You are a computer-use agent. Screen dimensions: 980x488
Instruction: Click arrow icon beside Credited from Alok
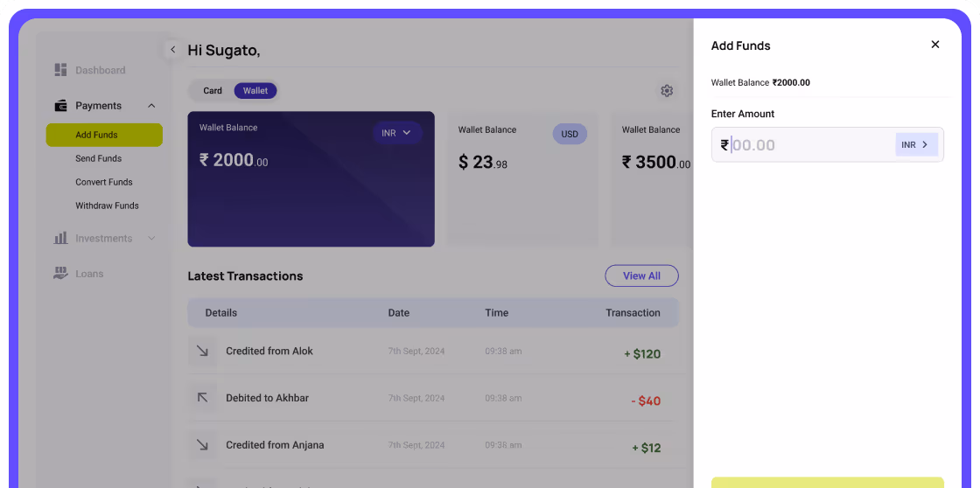(202, 352)
